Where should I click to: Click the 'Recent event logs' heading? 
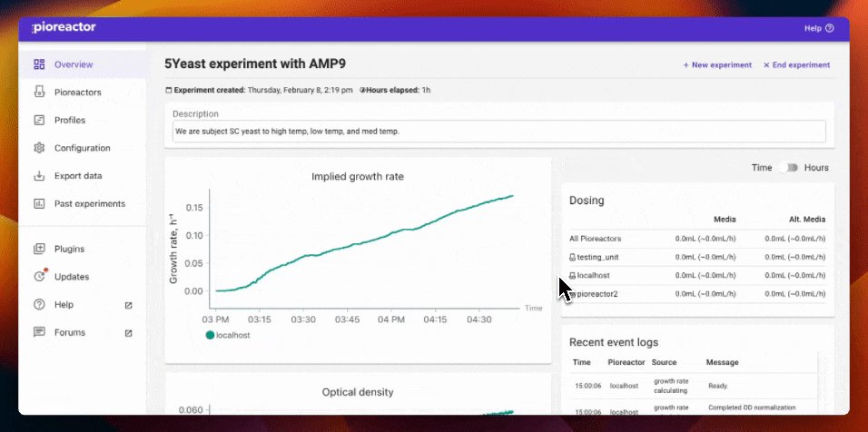coord(614,342)
